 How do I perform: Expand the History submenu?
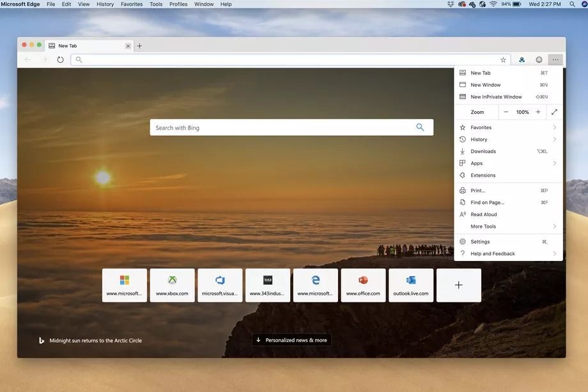507,139
